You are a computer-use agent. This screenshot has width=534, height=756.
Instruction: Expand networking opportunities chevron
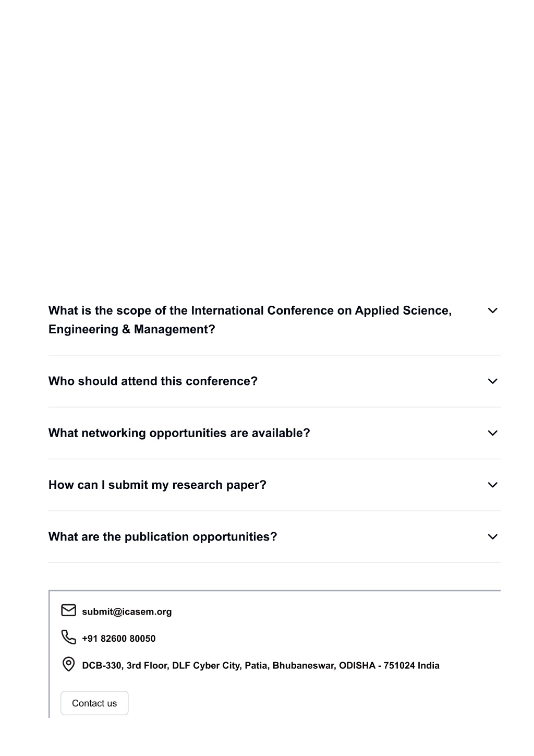click(x=492, y=433)
